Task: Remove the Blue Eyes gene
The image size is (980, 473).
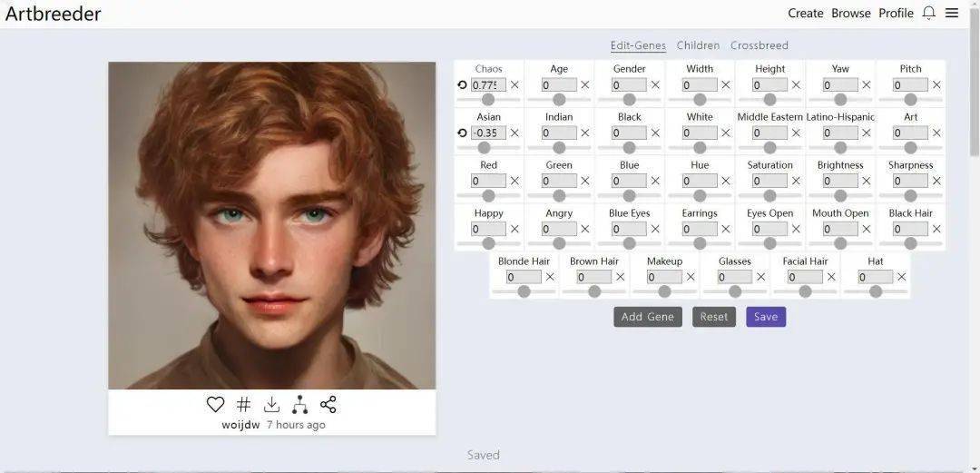Action: 655,229
